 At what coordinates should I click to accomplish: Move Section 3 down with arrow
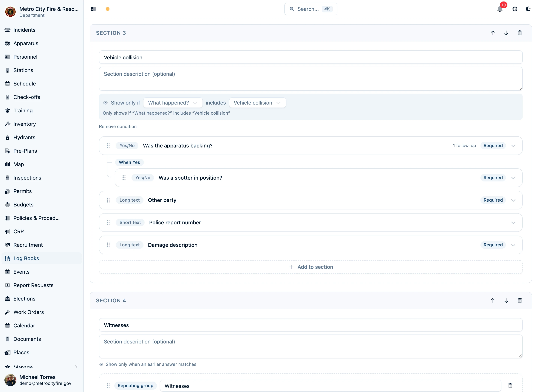(x=506, y=33)
